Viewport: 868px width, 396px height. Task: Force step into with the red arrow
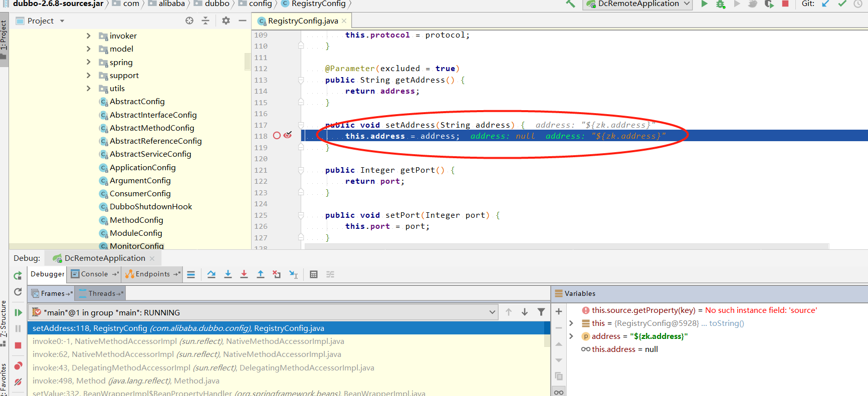pos(244,274)
